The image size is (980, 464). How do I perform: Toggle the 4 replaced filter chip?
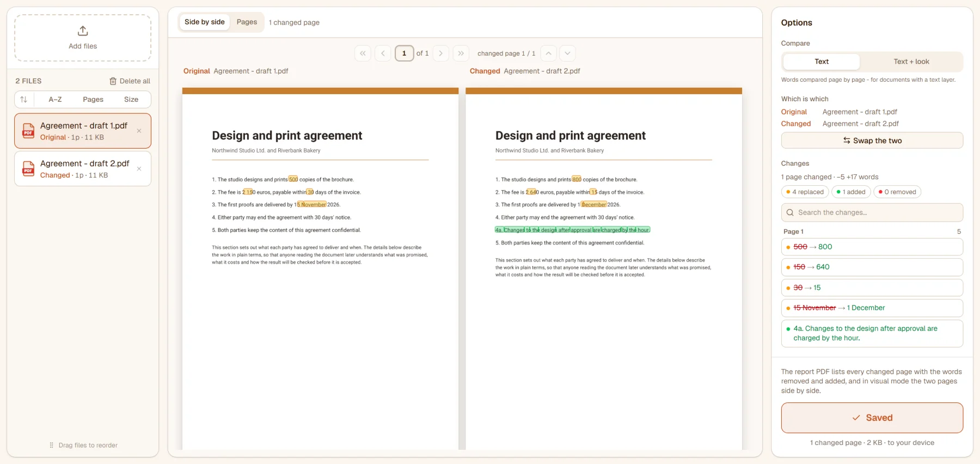tap(805, 192)
